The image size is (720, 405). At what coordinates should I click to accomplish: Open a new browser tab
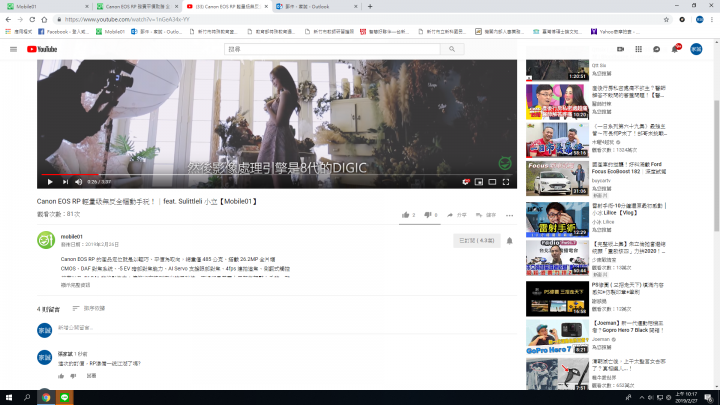click(370, 6)
